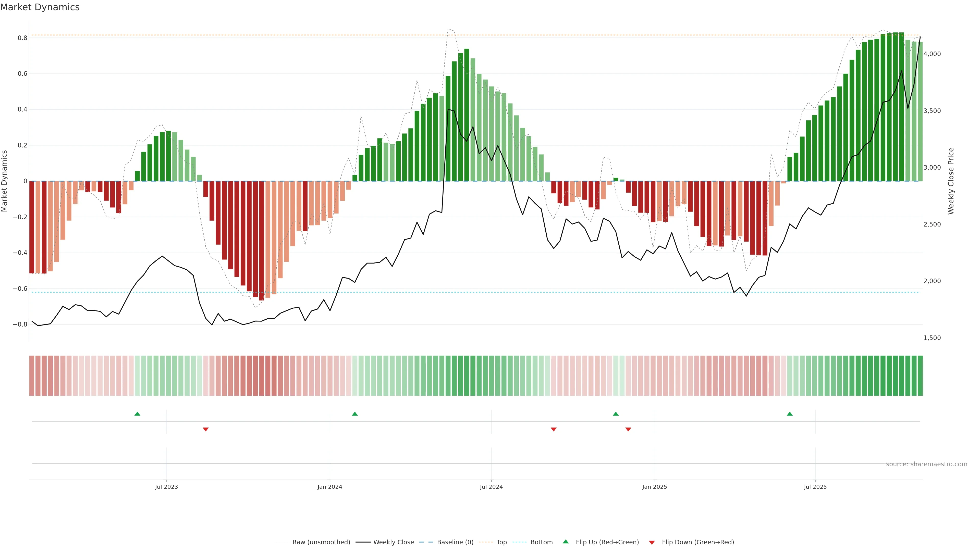Toggle the Raw (unsmoothed) legend entry
Viewport: 980px width, 551px height.
click(x=321, y=542)
